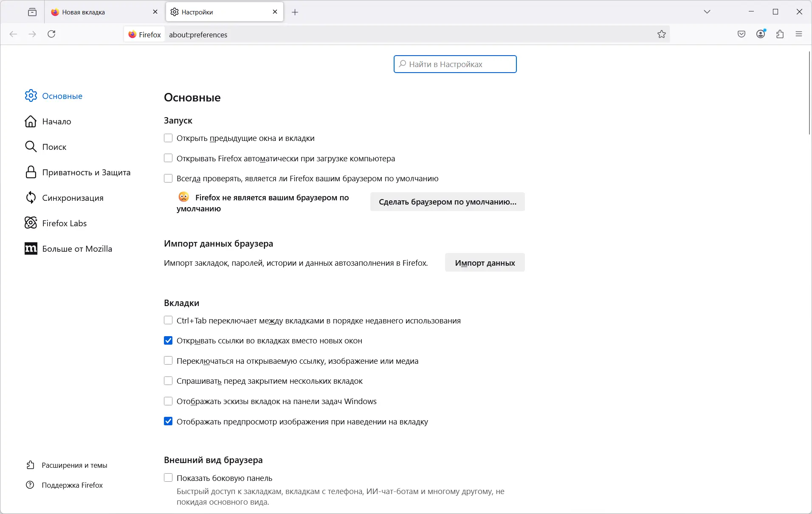The image size is (812, 514).
Task: Focus the "Найти в Настройках" search field
Action: click(x=455, y=64)
